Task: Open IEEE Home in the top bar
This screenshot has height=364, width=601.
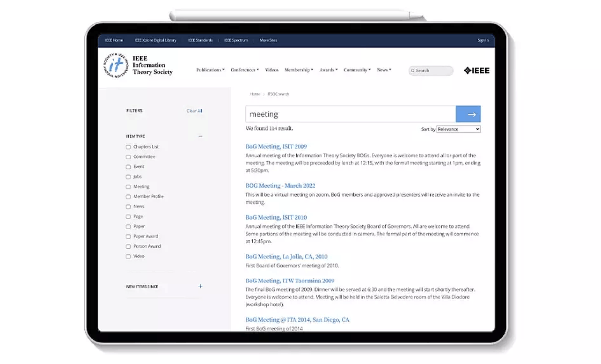Action: (114, 40)
